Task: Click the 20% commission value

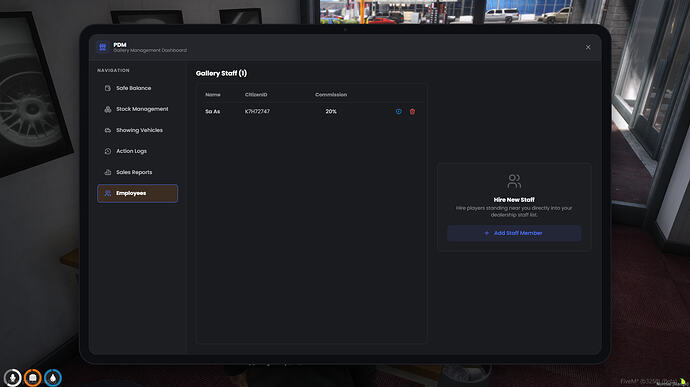Action: pyautogui.click(x=331, y=111)
